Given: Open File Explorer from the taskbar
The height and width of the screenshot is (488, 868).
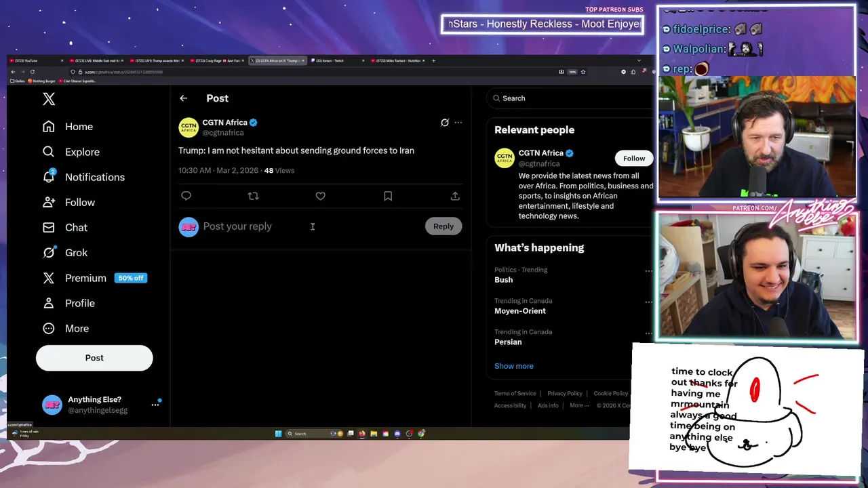Looking at the screenshot, I should pos(374,434).
